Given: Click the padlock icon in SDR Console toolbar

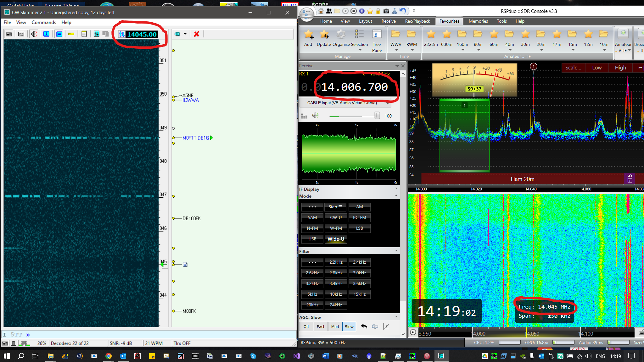Looking at the screenshot, I should click(x=378, y=11).
